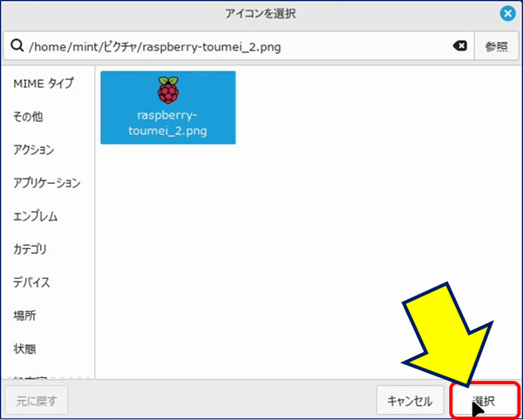Clear the icon path text field

[x=459, y=46]
